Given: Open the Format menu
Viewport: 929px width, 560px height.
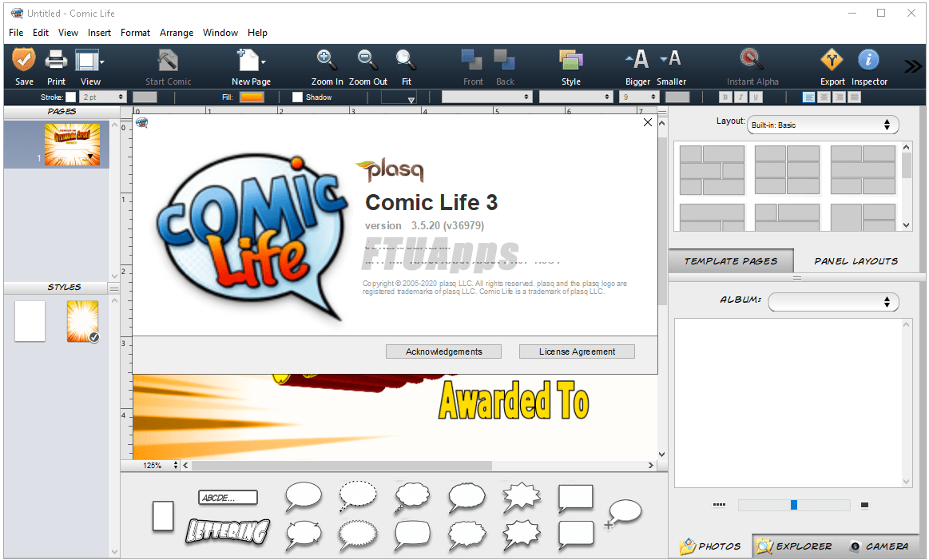Looking at the screenshot, I should coord(135,33).
